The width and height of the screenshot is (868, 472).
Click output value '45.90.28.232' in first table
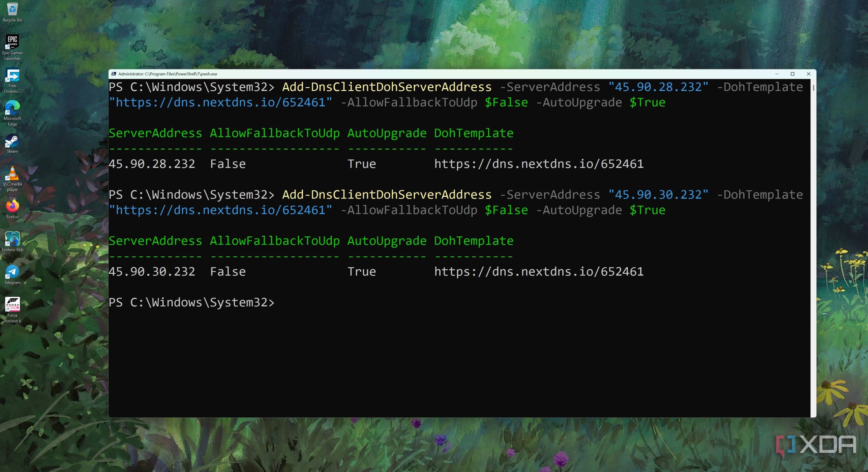pos(152,164)
